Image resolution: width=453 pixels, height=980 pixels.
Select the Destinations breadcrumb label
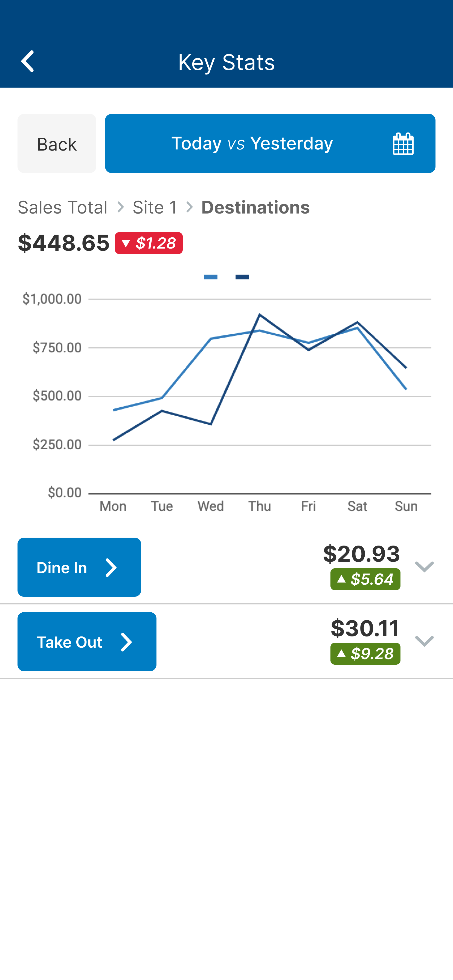(255, 208)
